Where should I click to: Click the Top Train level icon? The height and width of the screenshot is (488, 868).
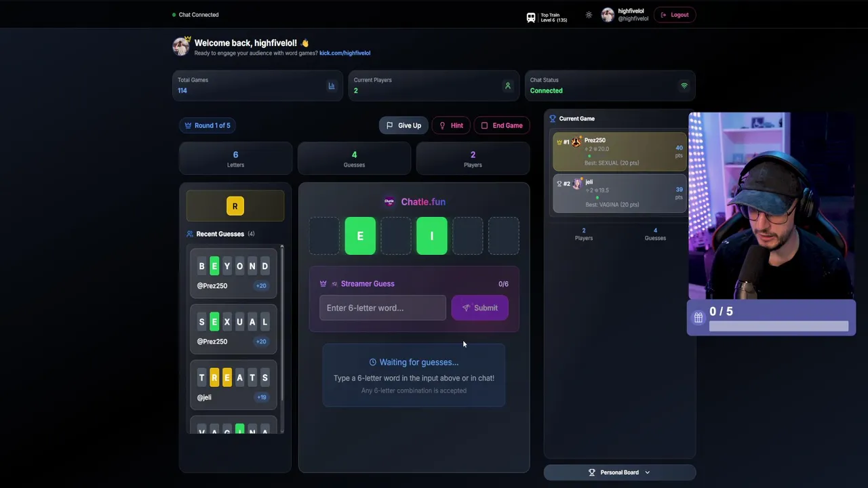[531, 18]
